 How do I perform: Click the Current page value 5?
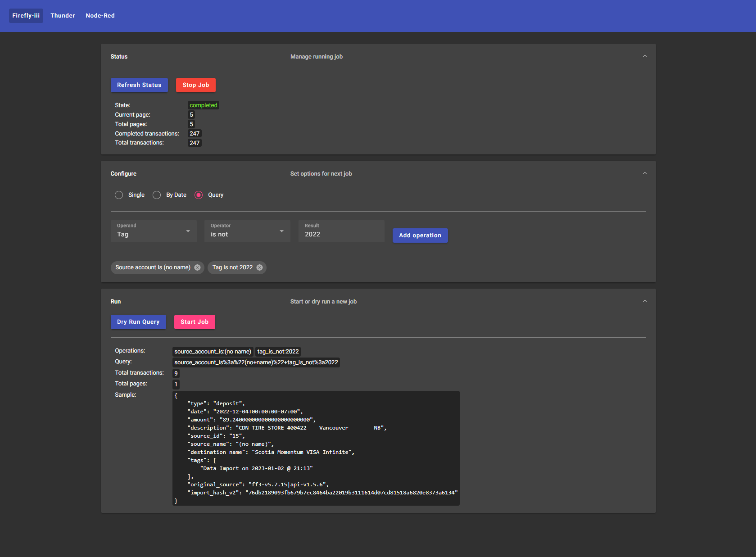tap(191, 115)
